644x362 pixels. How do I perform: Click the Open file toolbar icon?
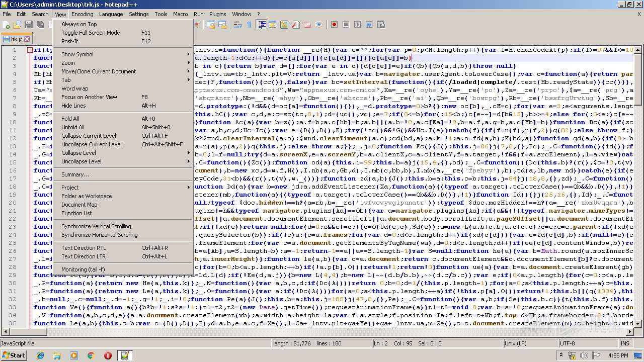coord(17,25)
